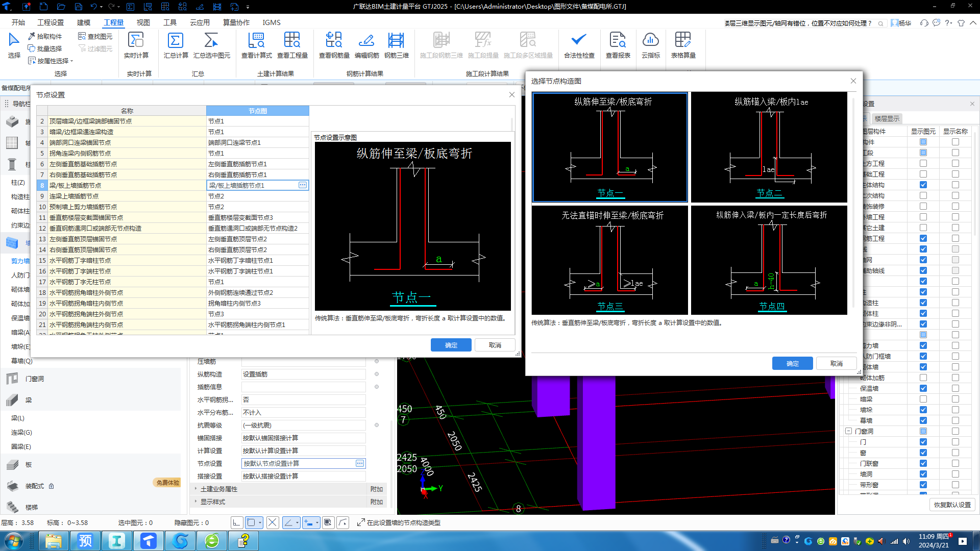
Task: Click 恢复默认设置 button
Action: click(952, 505)
